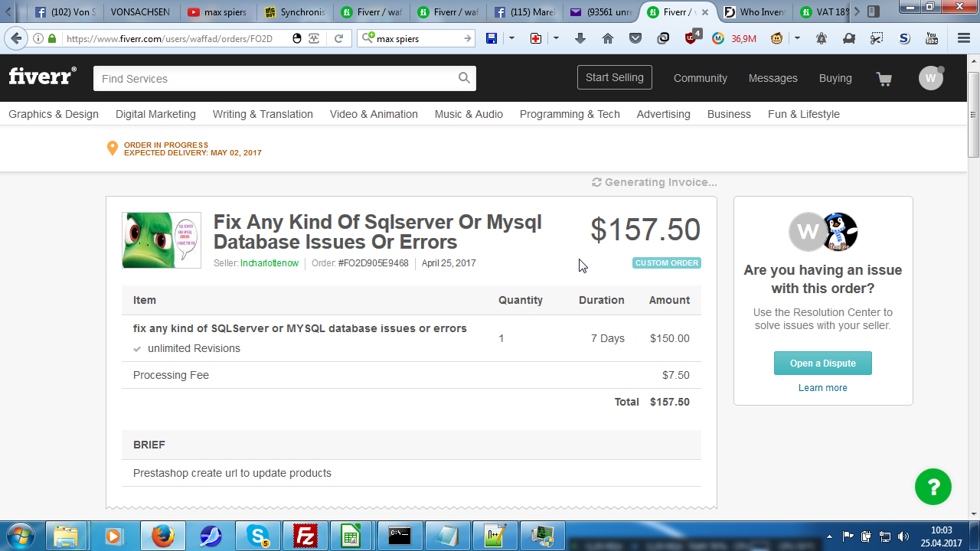Open Notepad++ from the taskbar
980x551 pixels.
(x=495, y=536)
